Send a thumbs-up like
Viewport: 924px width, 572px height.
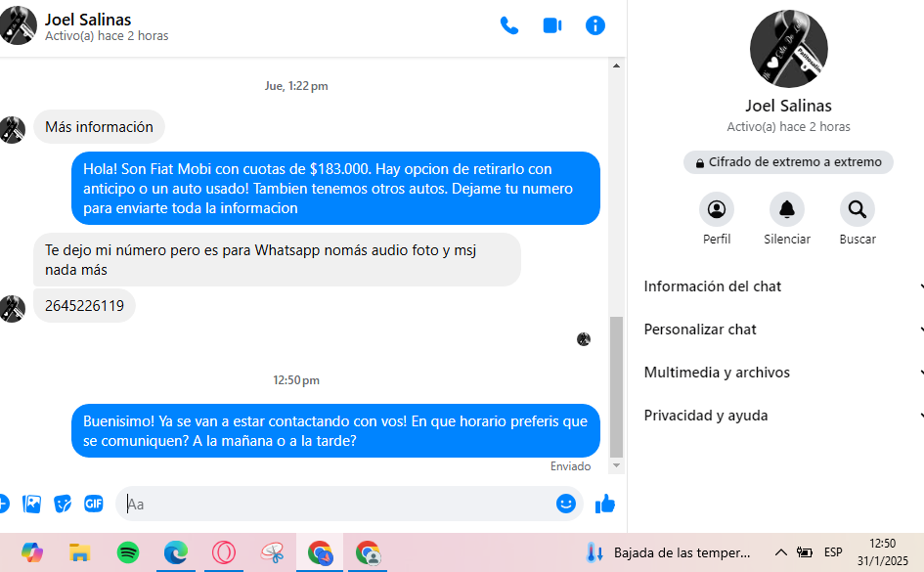click(605, 504)
